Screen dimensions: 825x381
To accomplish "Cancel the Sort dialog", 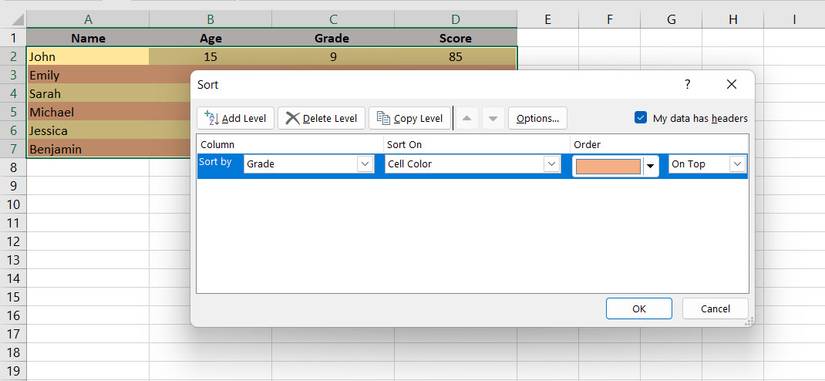I will (715, 309).
